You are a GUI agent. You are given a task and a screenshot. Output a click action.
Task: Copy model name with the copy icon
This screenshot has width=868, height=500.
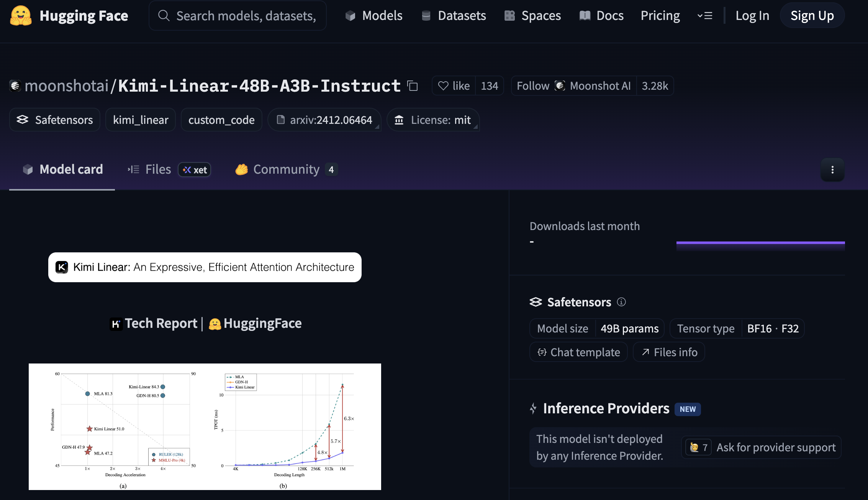pyautogui.click(x=413, y=86)
